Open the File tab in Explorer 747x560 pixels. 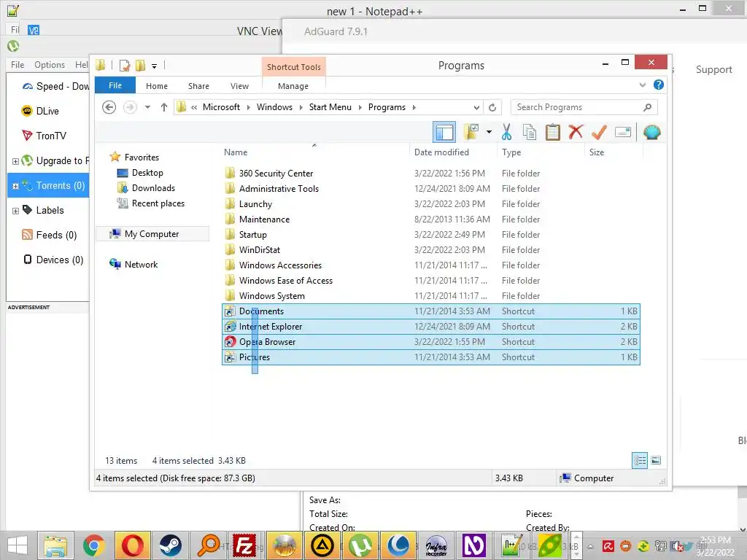pyautogui.click(x=115, y=85)
